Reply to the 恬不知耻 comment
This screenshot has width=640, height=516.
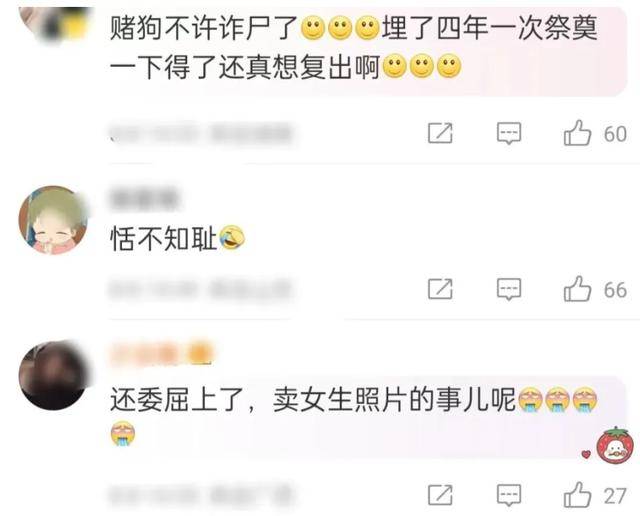(509, 289)
